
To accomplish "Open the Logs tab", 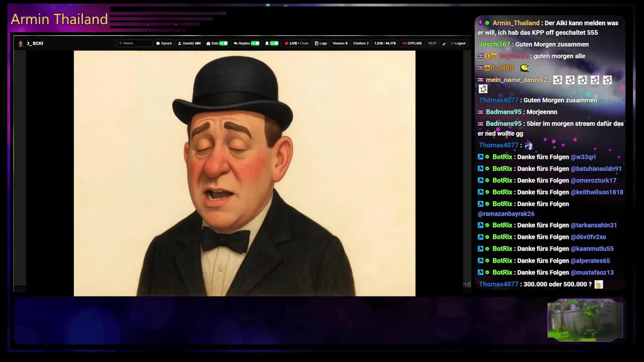I will pyautogui.click(x=321, y=43).
